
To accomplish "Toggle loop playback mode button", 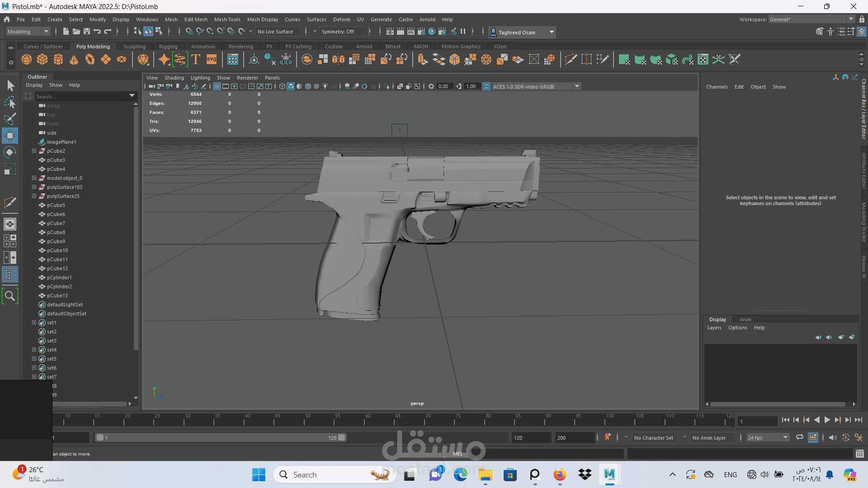I will tap(799, 437).
